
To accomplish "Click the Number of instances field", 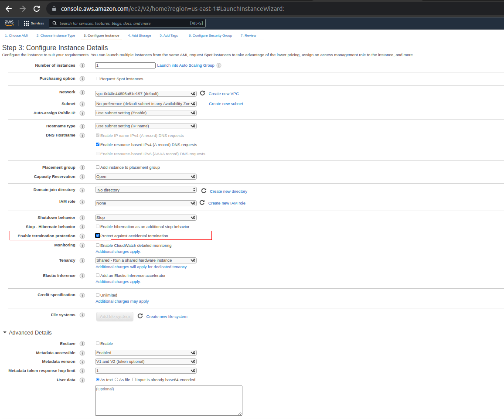I will (x=126, y=65).
